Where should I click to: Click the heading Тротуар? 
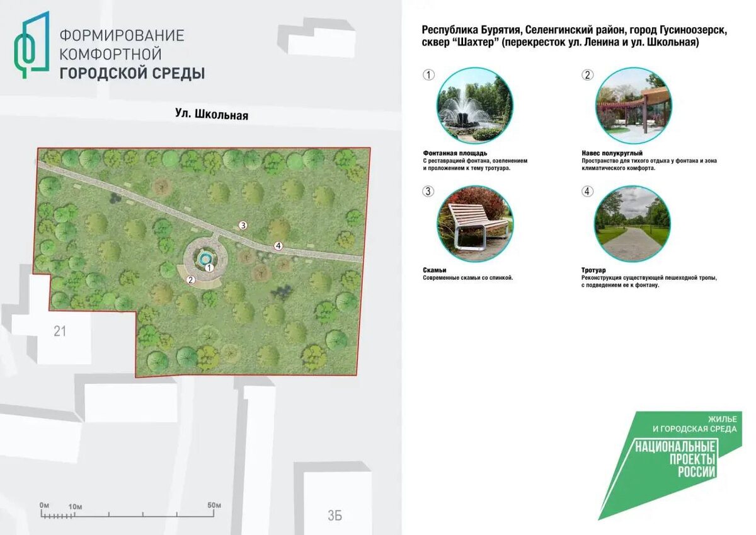click(593, 270)
